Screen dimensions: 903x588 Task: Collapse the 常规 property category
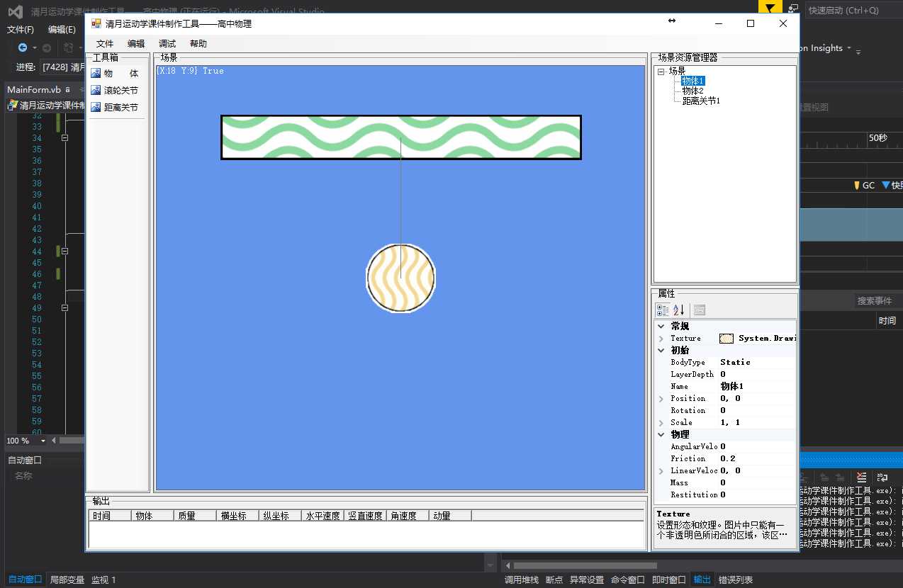(661, 327)
